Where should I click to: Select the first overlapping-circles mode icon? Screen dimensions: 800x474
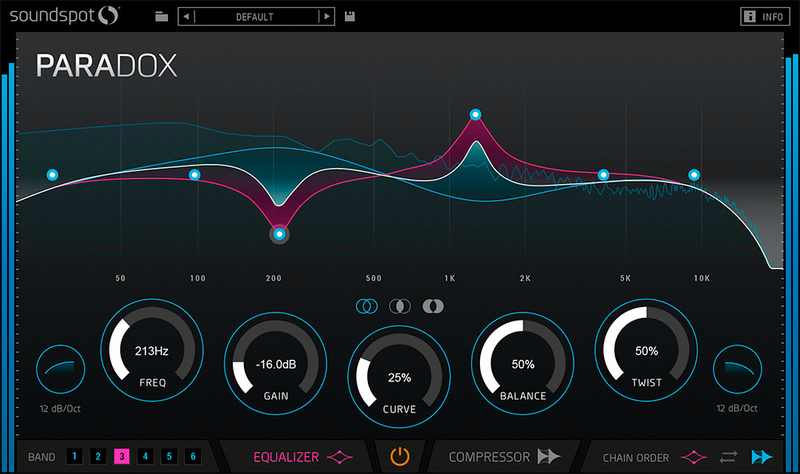coord(366,306)
